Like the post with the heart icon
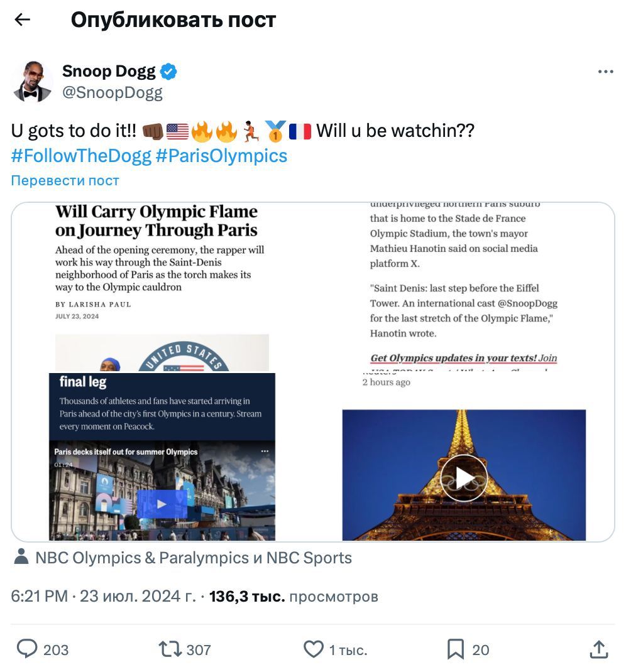Viewport: 626px width, 672px height. [x=335, y=649]
